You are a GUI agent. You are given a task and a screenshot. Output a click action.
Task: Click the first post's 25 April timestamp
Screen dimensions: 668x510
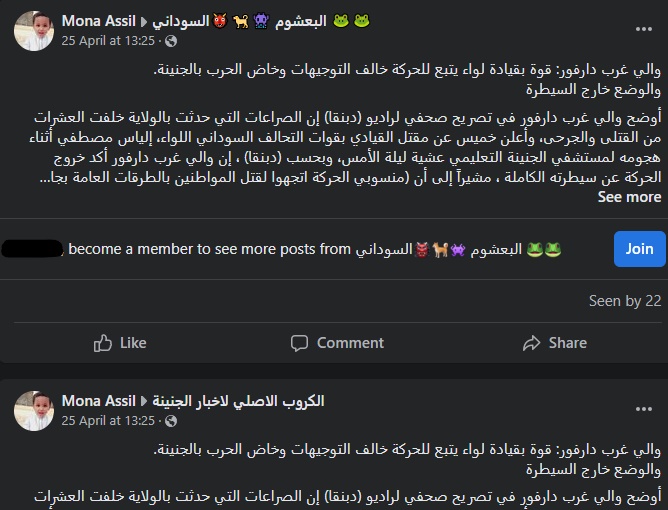point(108,41)
